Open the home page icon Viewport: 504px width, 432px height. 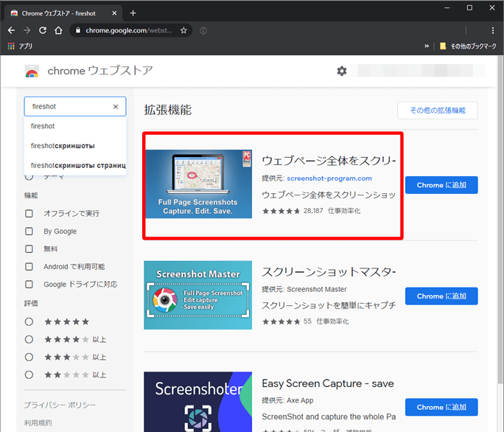point(58,30)
